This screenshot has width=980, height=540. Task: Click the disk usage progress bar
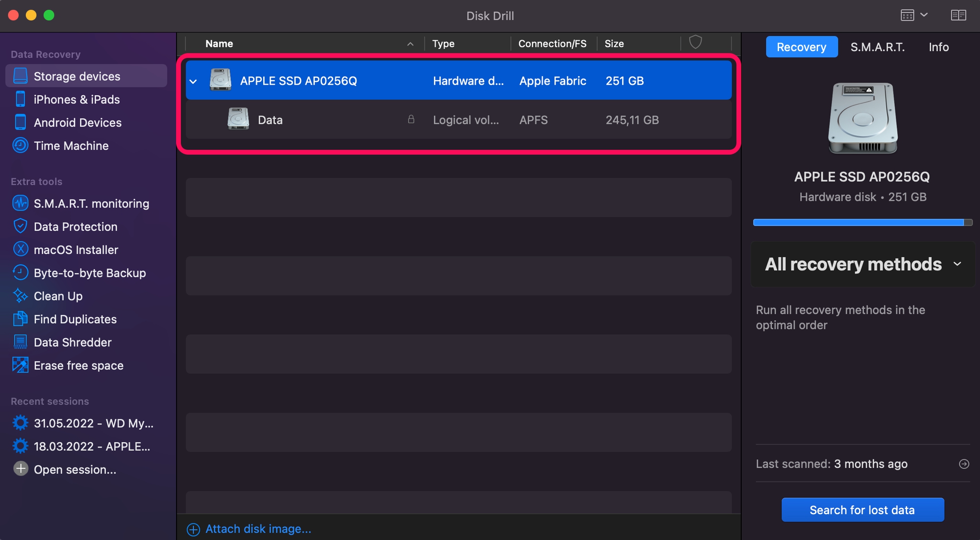863,222
